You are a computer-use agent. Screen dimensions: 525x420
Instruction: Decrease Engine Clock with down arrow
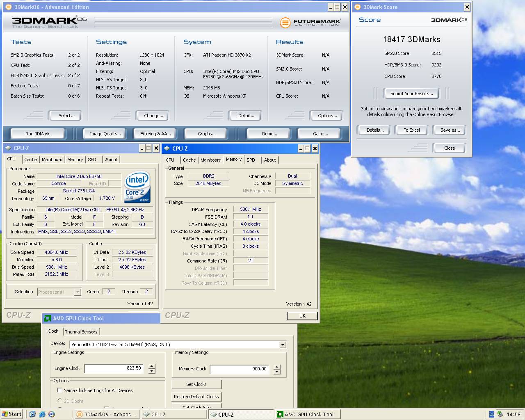tap(152, 371)
